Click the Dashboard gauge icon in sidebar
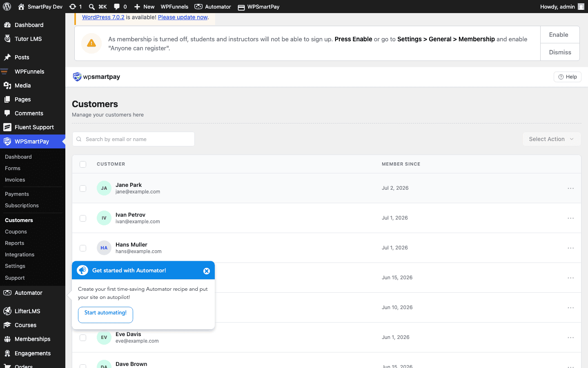The image size is (588, 368). (x=7, y=25)
